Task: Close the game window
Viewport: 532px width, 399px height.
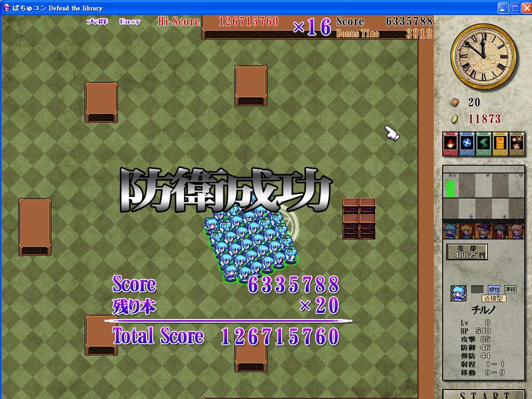Action: pyautogui.click(x=527, y=8)
